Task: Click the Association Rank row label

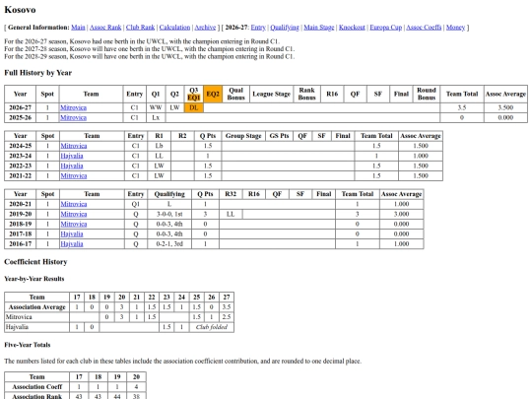Action: coord(37,396)
